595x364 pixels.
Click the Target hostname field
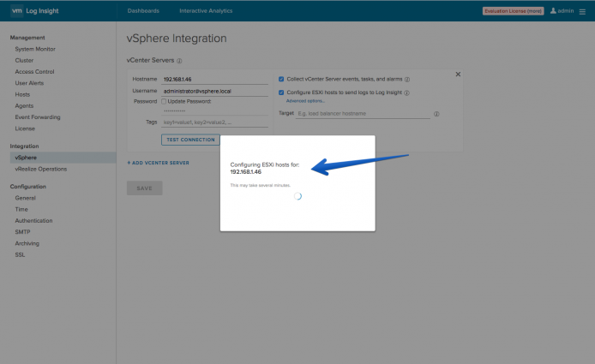pyautogui.click(x=364, y=113)
